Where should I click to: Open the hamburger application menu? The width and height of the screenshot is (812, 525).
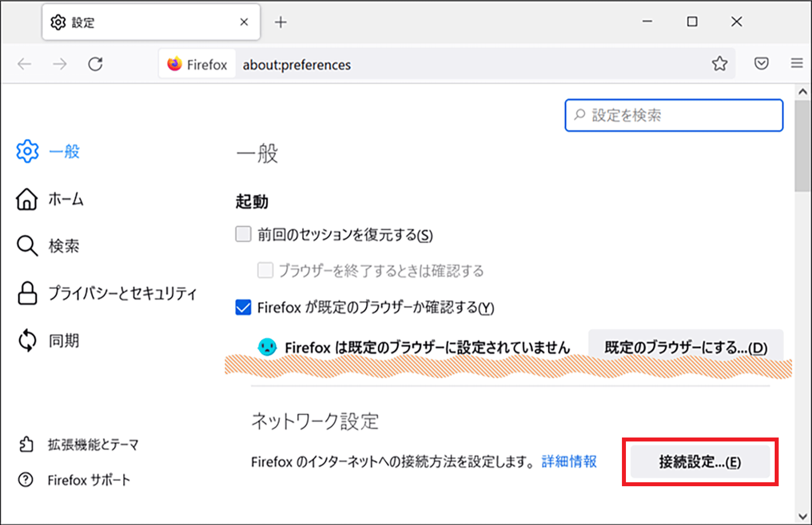tap(797, 63)
